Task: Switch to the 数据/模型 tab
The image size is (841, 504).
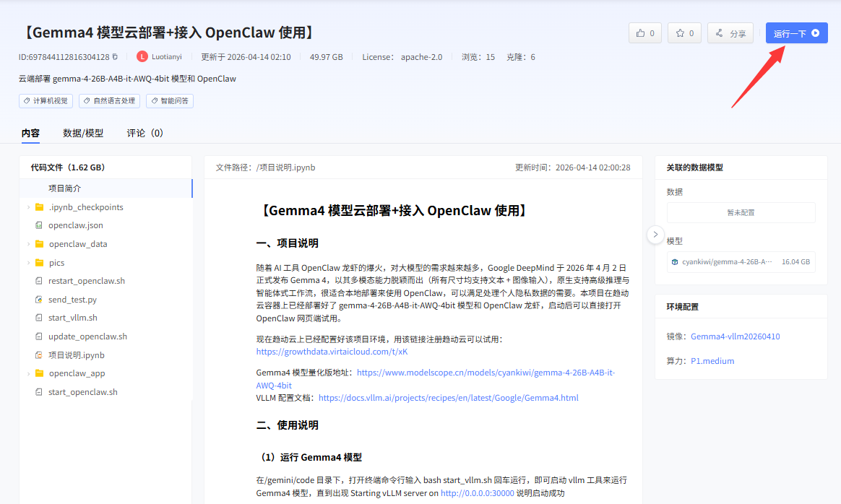Action: (83, 133)
